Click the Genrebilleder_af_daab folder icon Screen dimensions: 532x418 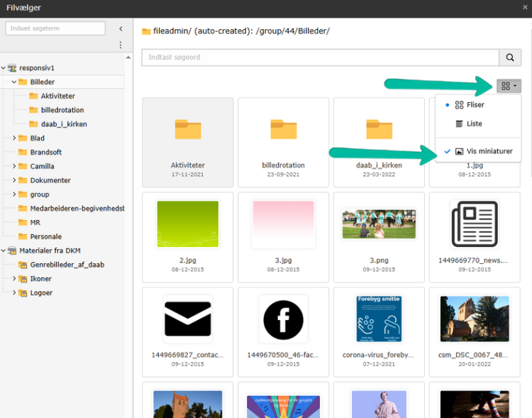pyautogui.click(x=23, y=265)
